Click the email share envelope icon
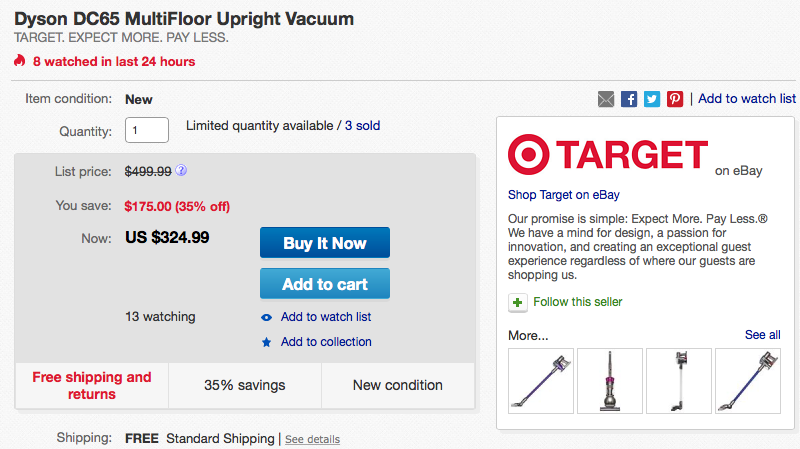This screenshot has width=800, height=449. [x=606, y=99]
